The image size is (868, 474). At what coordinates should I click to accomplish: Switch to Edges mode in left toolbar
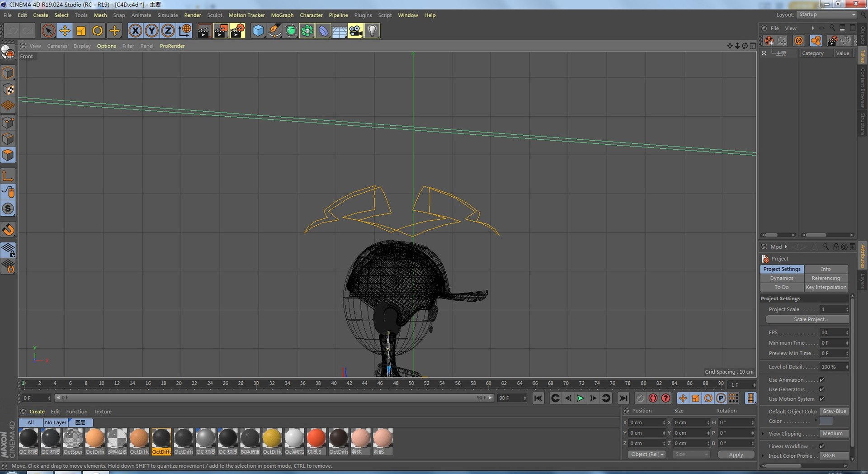(x=8, y=139)
